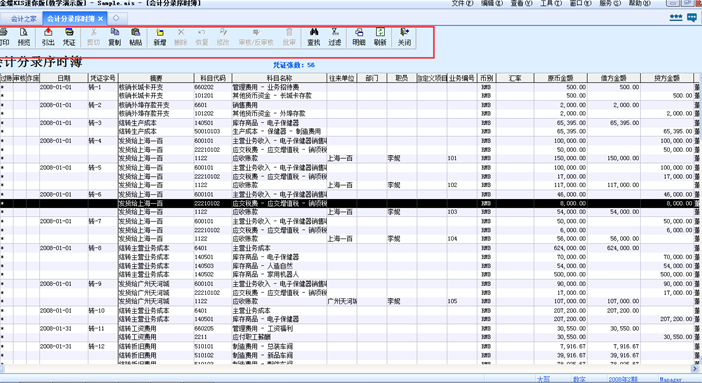The width and height of the screenshot is (702, 383).
Task: Close the 会计分录序时簿 tab
Action: 100,19
